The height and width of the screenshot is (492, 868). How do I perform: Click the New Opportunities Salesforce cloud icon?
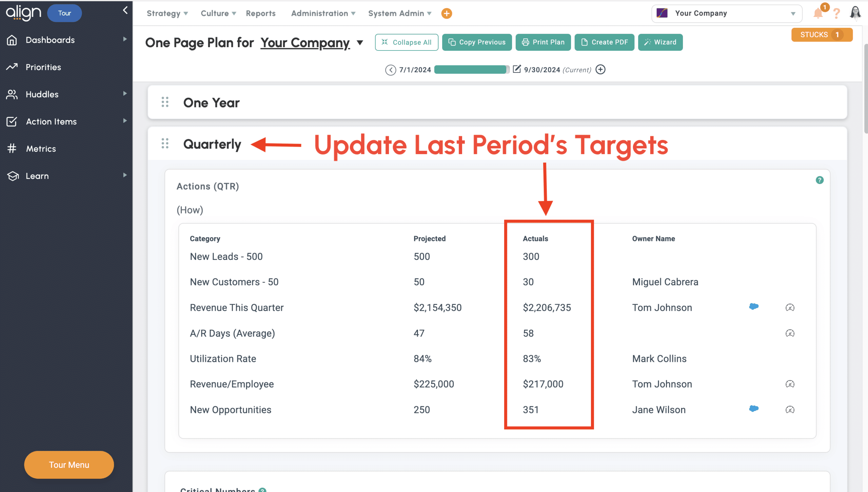point(754,409)
